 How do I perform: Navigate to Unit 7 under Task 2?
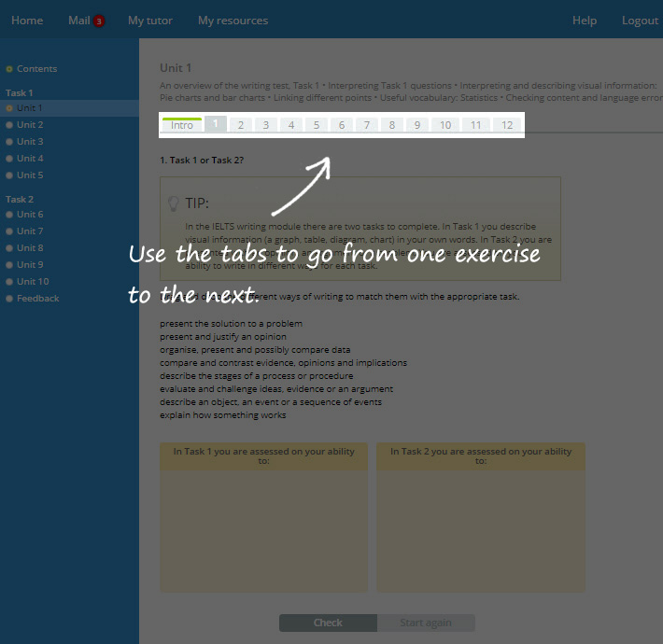30,231
